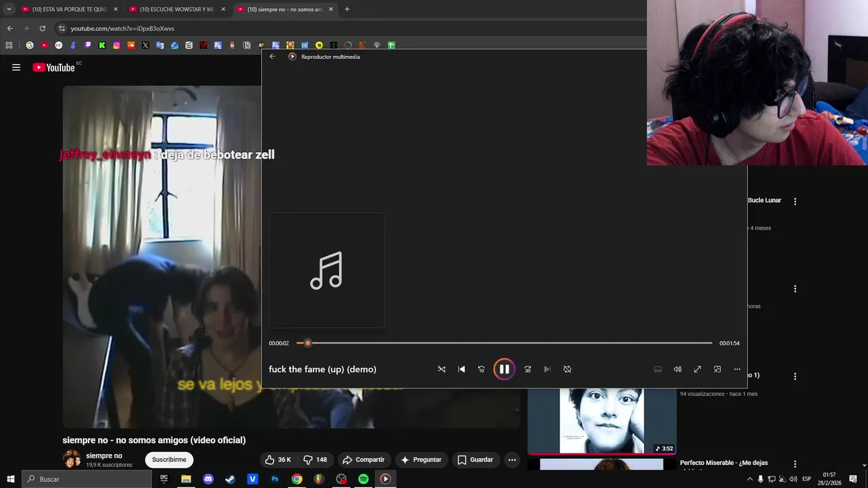This screenshot has height=488, width=868.
Task: Open options for Bucle Lunar video
Action: pyautogui.click(x=795, y=201)
